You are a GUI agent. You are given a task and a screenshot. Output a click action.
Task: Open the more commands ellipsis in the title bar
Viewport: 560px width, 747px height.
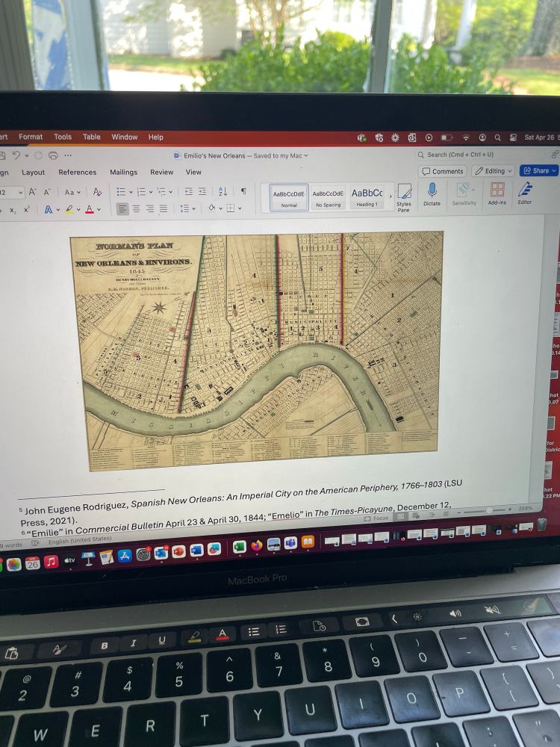pyautogui.click(x=68, y=155)
